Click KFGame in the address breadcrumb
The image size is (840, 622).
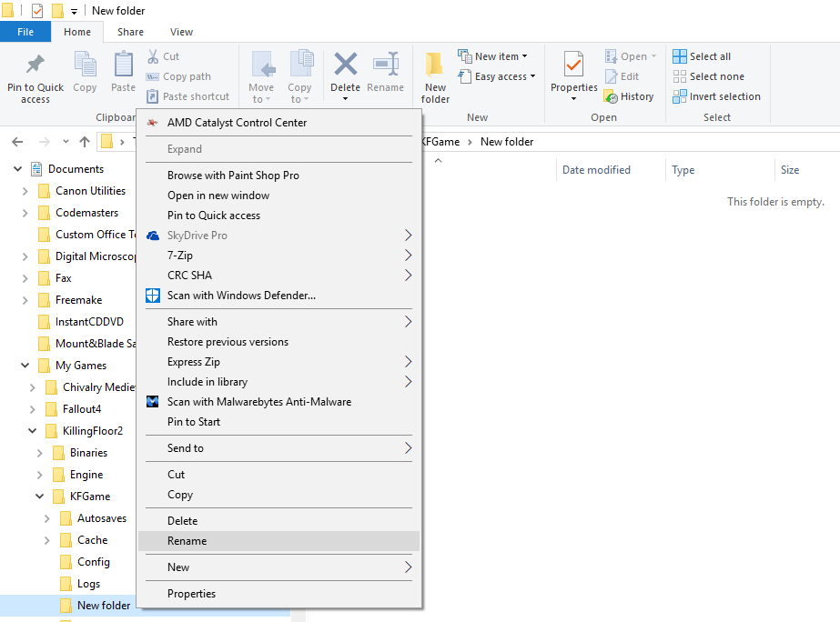coord(440,142)
